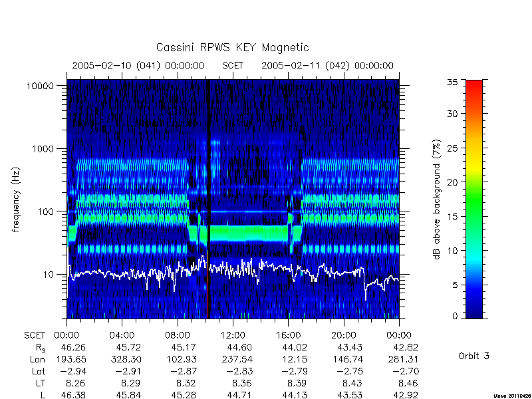Click the Rs value '46.26'

pos(73,347)
